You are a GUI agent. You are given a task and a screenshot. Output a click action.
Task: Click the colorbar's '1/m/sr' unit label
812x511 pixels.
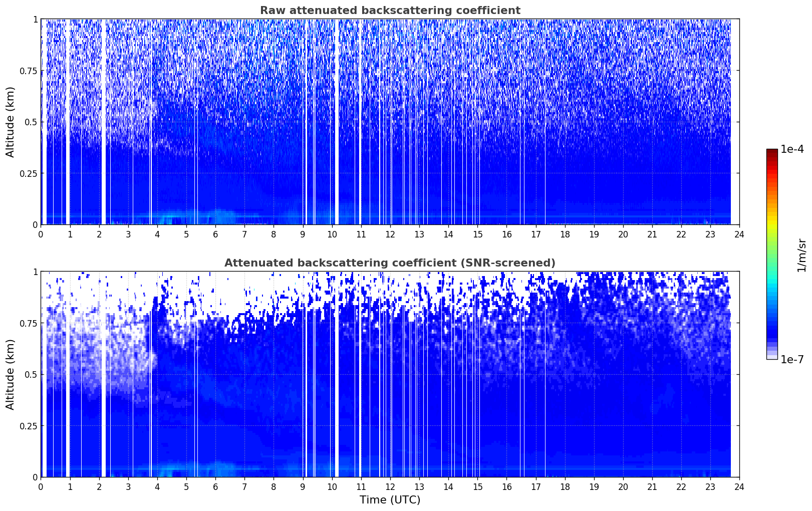[801, 254]
